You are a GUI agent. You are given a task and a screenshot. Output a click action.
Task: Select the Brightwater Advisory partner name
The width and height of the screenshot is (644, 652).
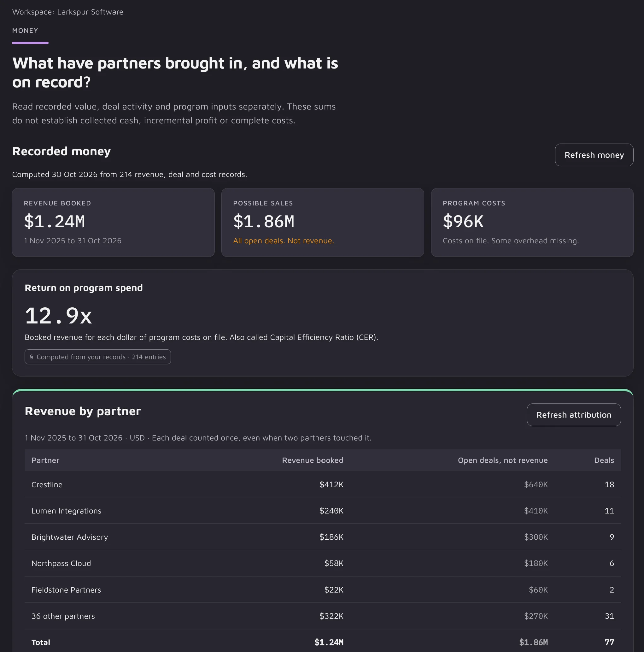[x=69, y=537]
